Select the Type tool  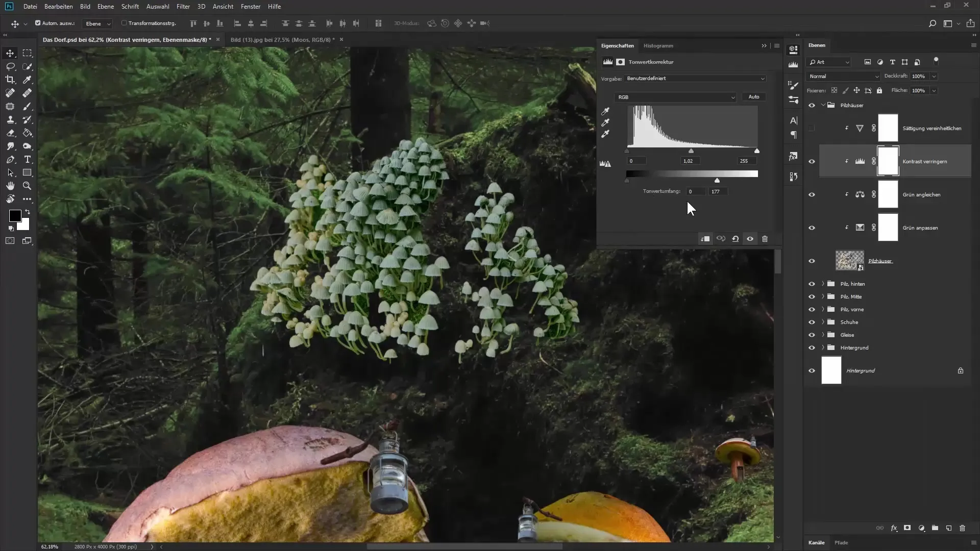tap(27, 159)
